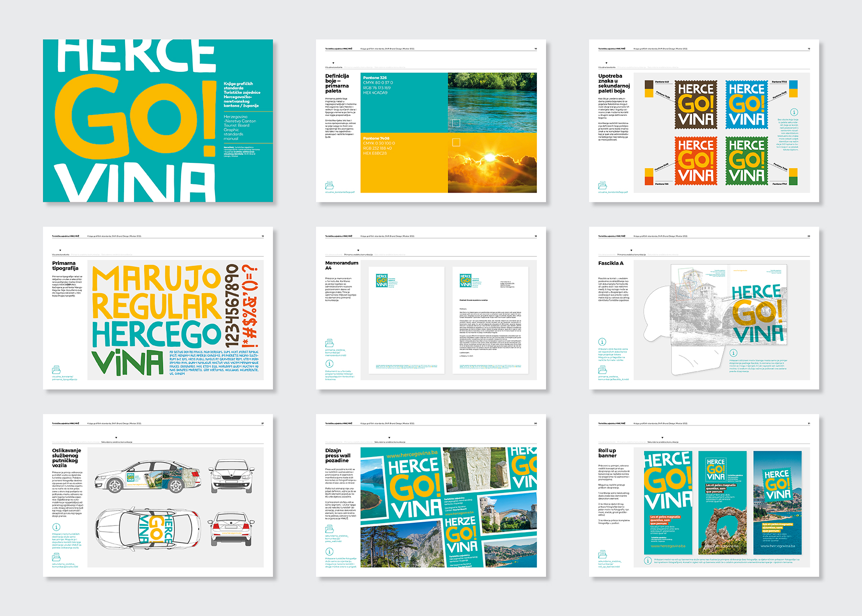Click the square marker on the river photo

point(456,123)
